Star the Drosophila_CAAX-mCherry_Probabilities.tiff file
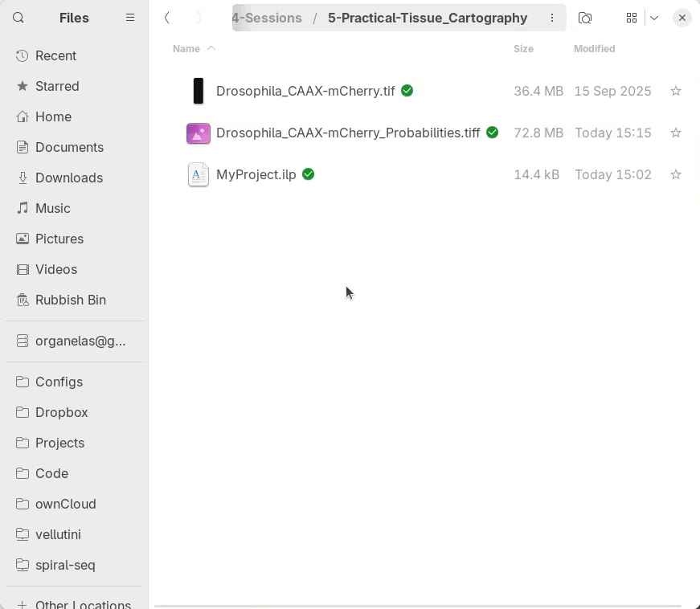This screenshot has width=700, height=609. tap(676, 133)
